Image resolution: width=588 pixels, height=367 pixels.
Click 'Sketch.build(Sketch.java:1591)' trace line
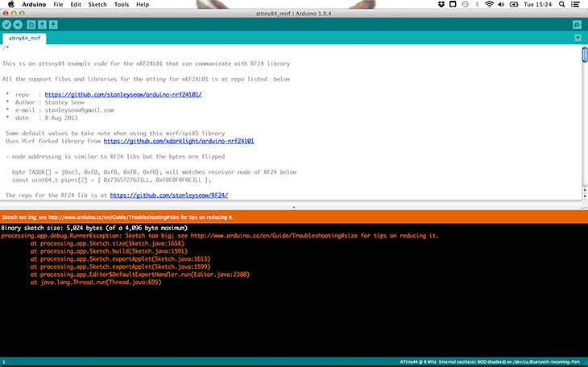tap(109, 251)
